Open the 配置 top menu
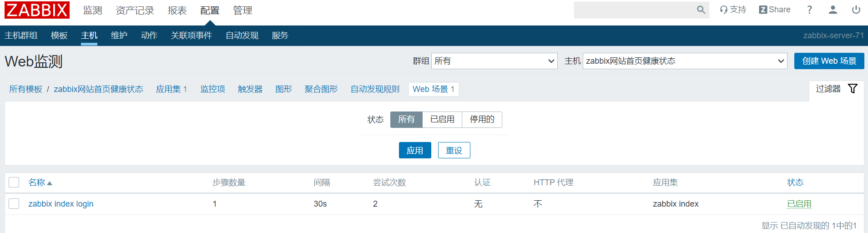 pyautogui.click(x=210, y=10)
